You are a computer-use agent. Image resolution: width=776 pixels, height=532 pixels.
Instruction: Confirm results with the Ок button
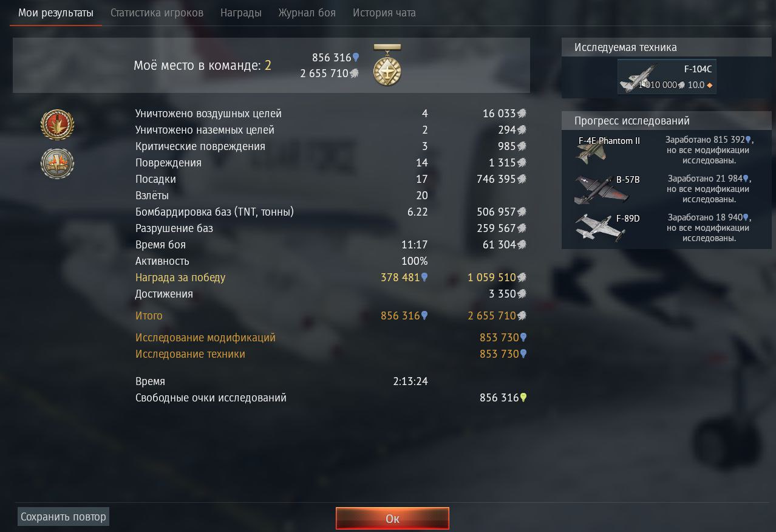tap(392, 519)
